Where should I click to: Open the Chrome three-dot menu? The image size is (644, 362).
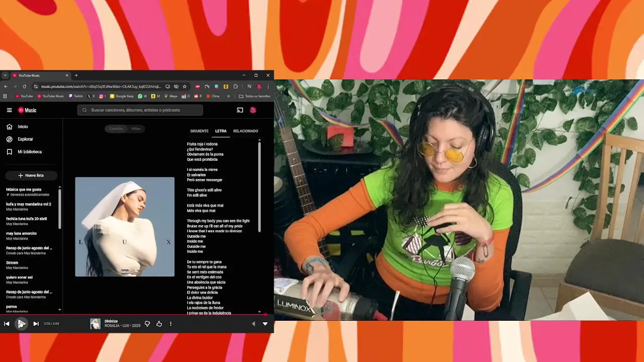[x=268, y=86]
